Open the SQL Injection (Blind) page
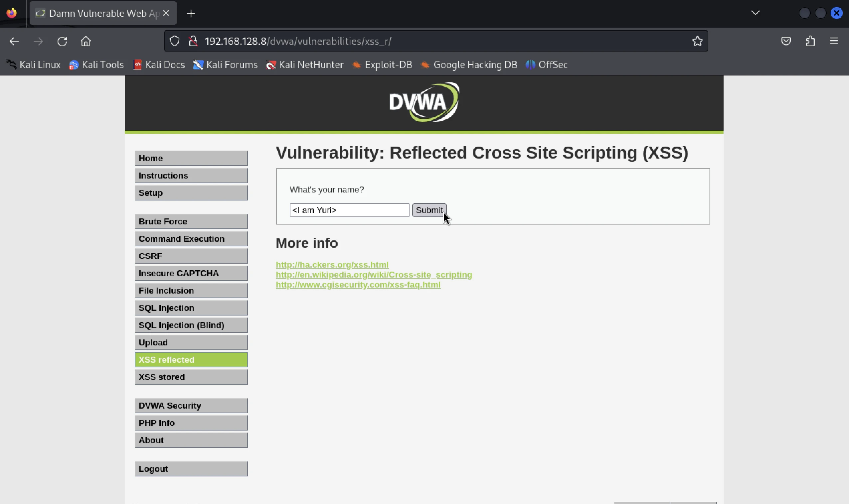849x504 pixels. point(191,325)
